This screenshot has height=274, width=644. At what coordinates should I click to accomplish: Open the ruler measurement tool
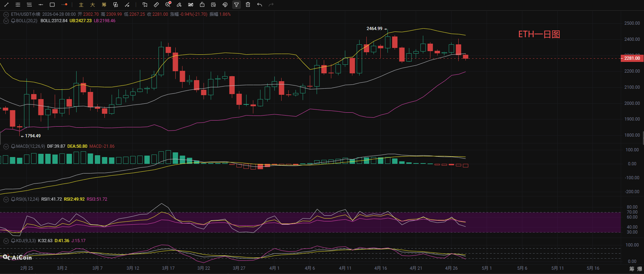click(x=156, y=5)
